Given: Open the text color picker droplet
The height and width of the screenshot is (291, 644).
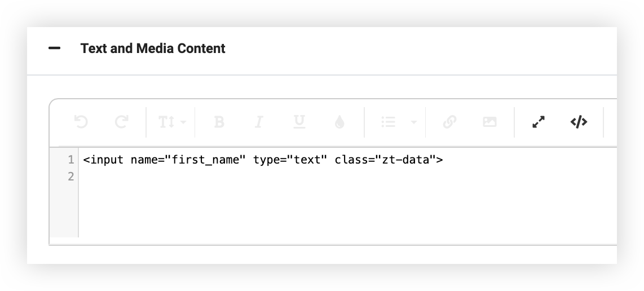Looking at the screenshot, I should [x=339, y=122].
